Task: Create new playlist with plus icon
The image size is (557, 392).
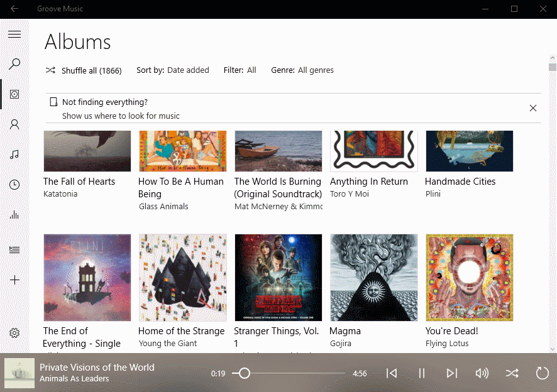Action: click(x=14, y=280)
